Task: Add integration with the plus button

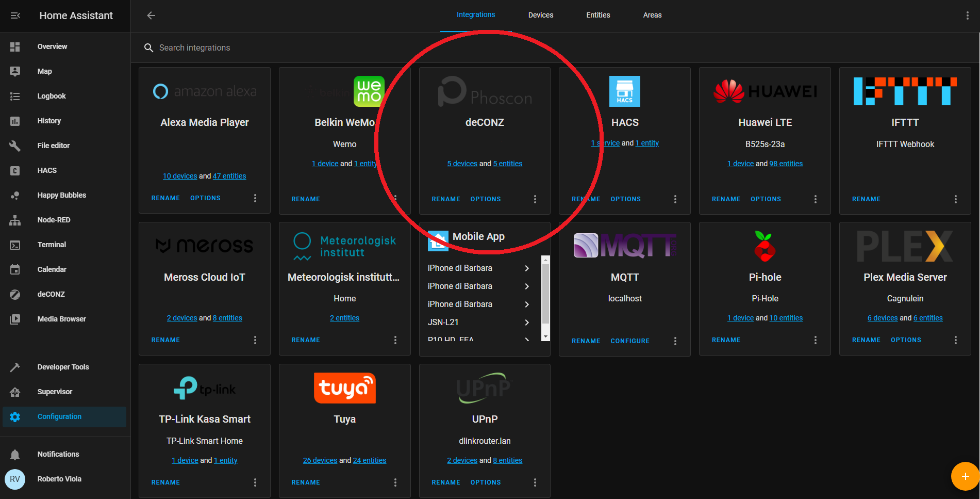Action: click(x=965, y=476)
